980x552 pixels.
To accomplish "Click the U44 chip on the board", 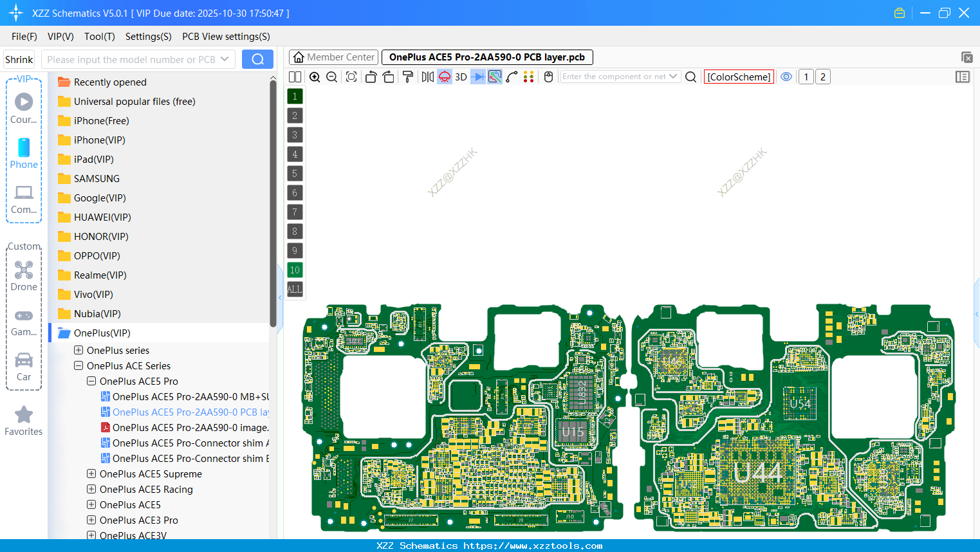I will (x=757, y=473).
